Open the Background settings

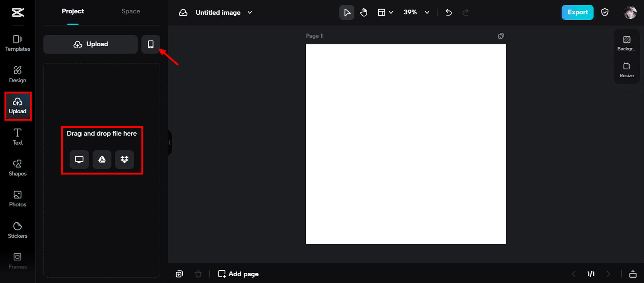627,43
